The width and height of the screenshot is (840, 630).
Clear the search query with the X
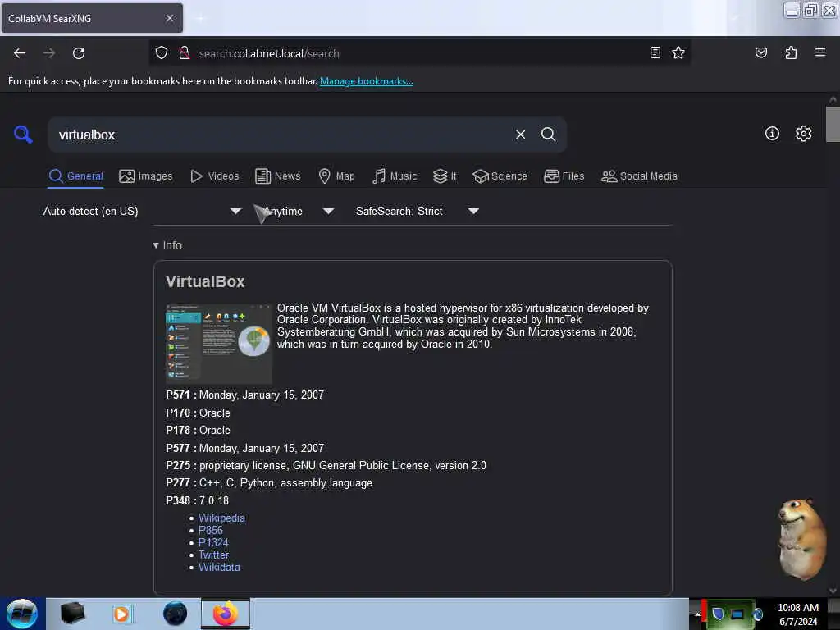pyautogui.click(x=520, y=135)
